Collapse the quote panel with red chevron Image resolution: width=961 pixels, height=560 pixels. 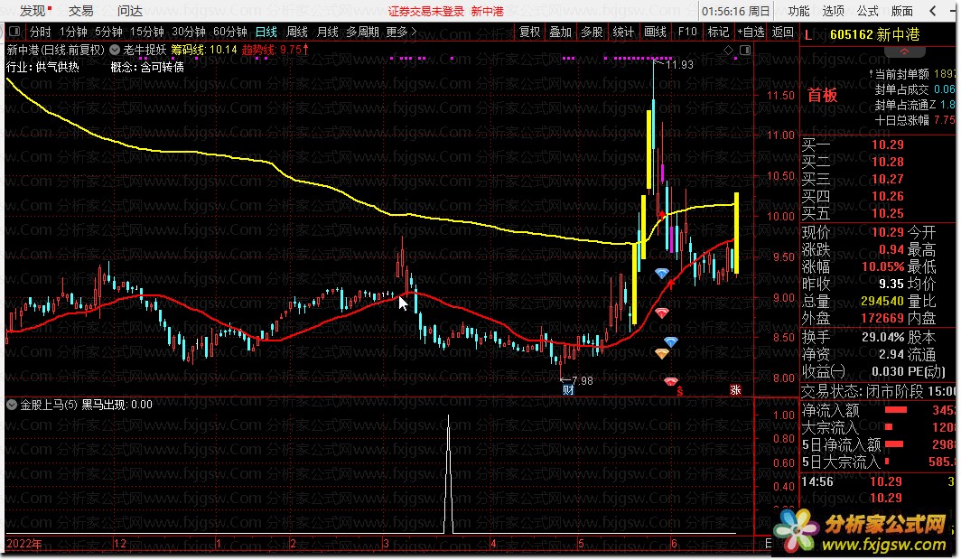(905, 52)
